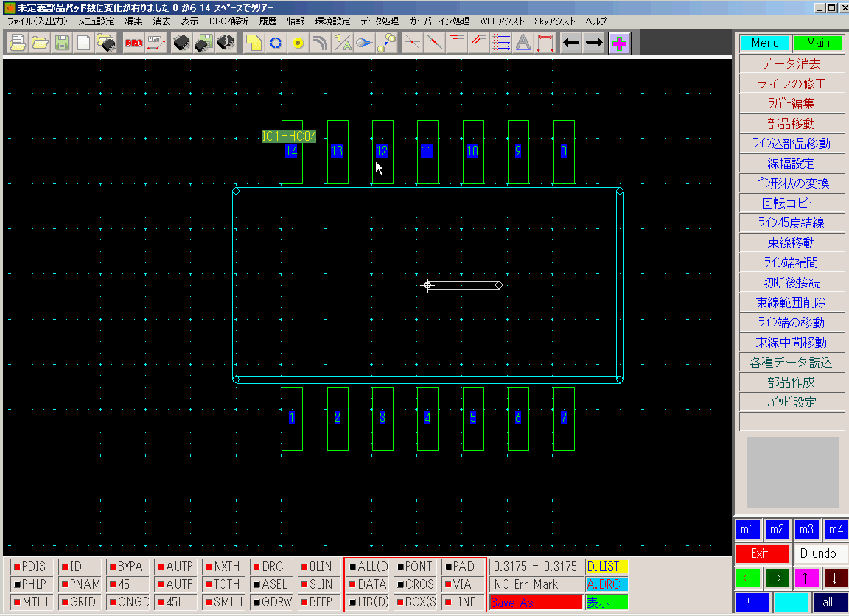Select the letter A text tool
849x616 pixels.
click(523, 43)
